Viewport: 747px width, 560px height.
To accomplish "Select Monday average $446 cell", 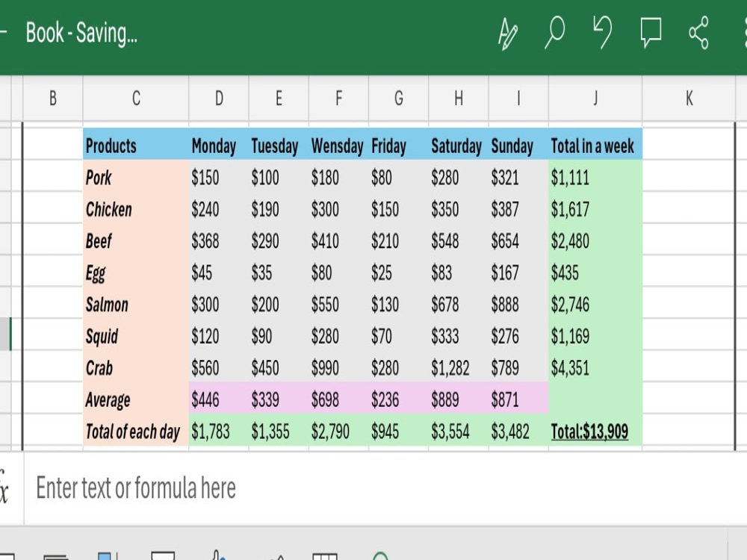I will tap(219, 399).
